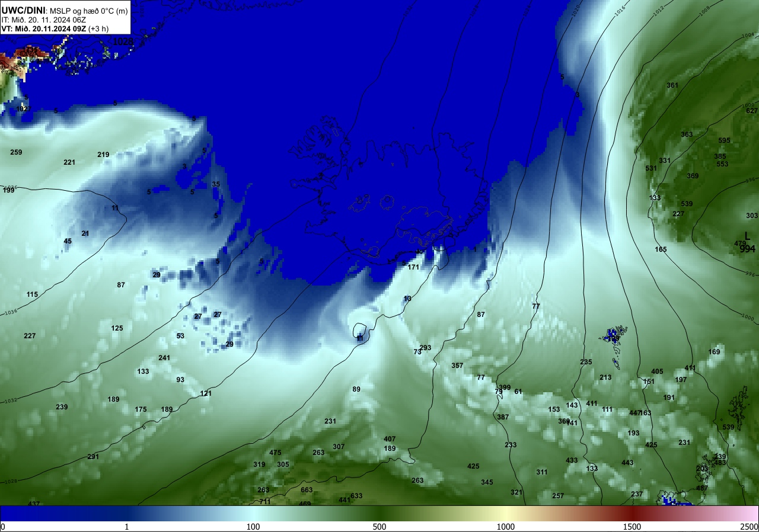Click the 291 height value
759x532 pixels.
coord(93,457)
